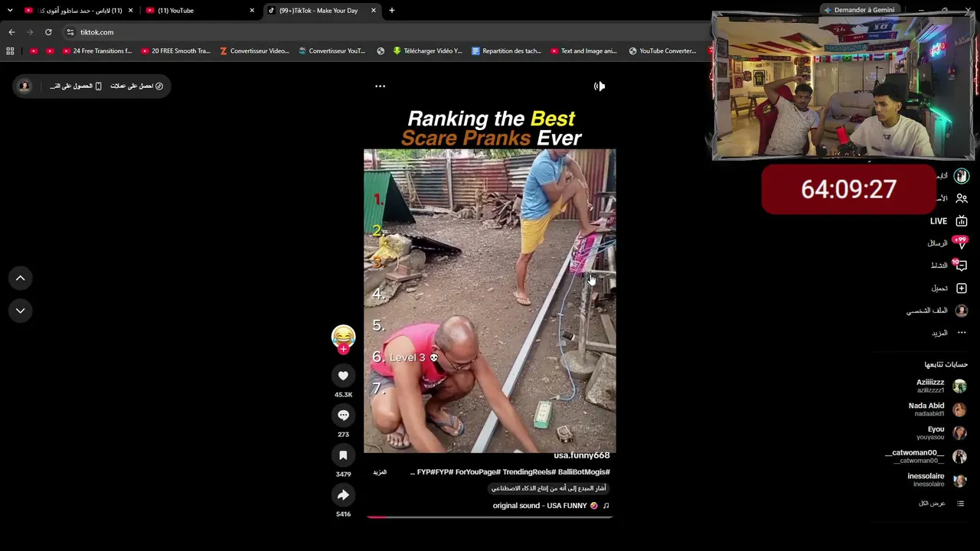Click the browser forward arrow
The image size is (980, 551).
click(30, 32)
